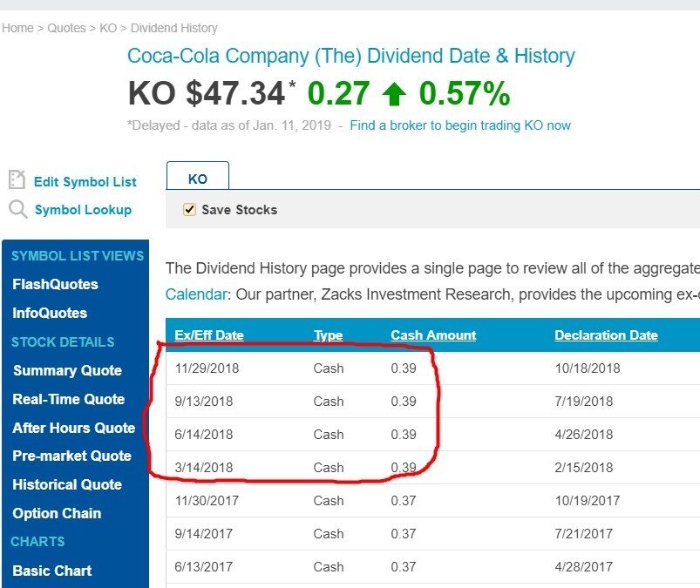Sort by the Declaration Date column header
The image size is (700, 588).
click(x=606, y=335)
